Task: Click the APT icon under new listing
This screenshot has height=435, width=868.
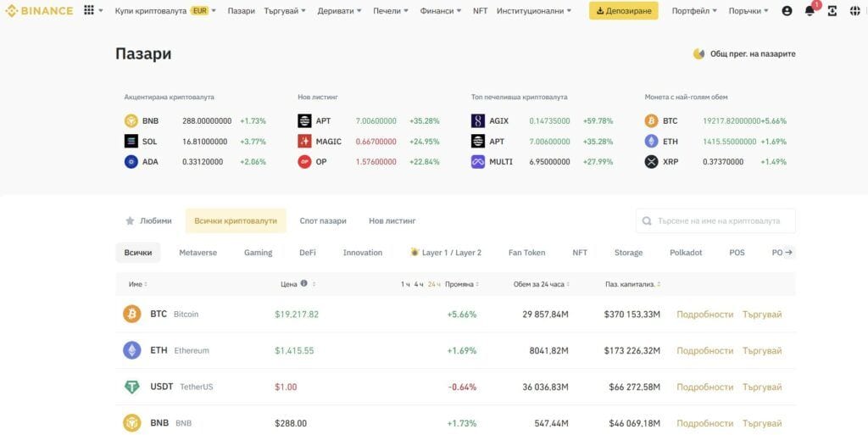Action: click(304, 120)
